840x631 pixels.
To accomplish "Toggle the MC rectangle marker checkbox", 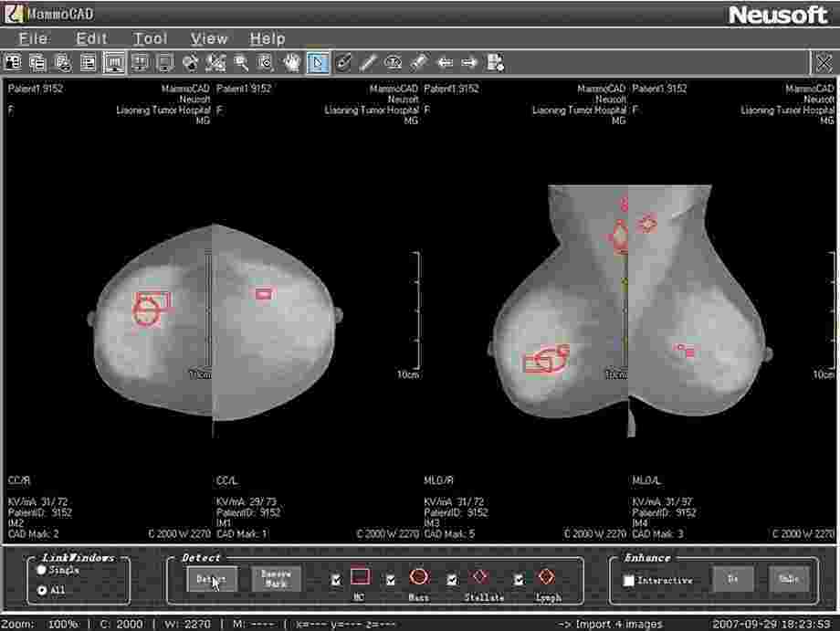I will (336, 579).
